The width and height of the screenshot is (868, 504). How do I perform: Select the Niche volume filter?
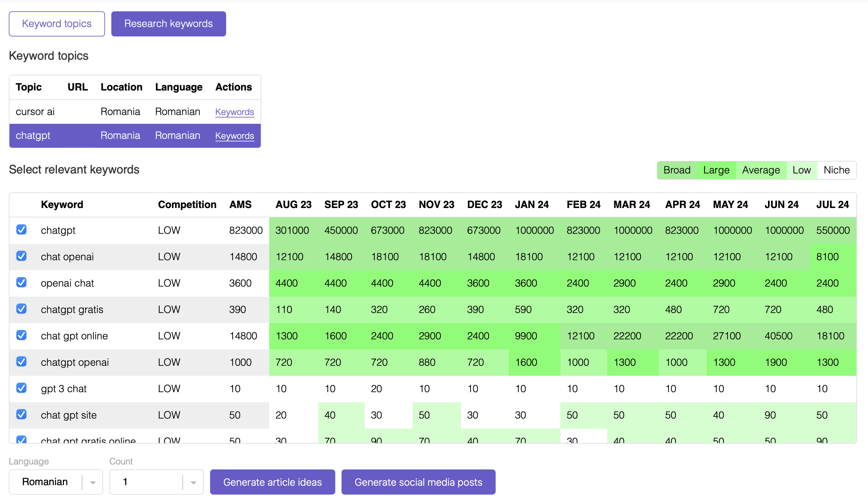(x=836, y=170)
